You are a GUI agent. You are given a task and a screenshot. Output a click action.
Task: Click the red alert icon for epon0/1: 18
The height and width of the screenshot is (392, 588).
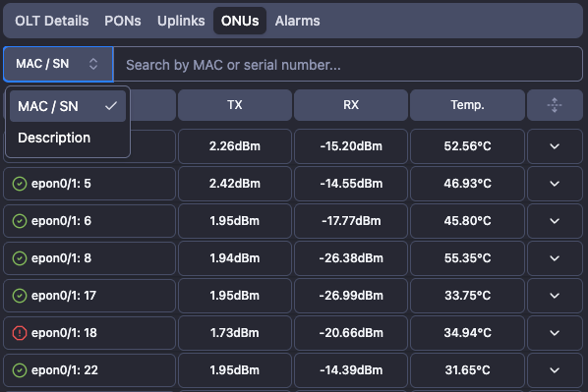20,333
